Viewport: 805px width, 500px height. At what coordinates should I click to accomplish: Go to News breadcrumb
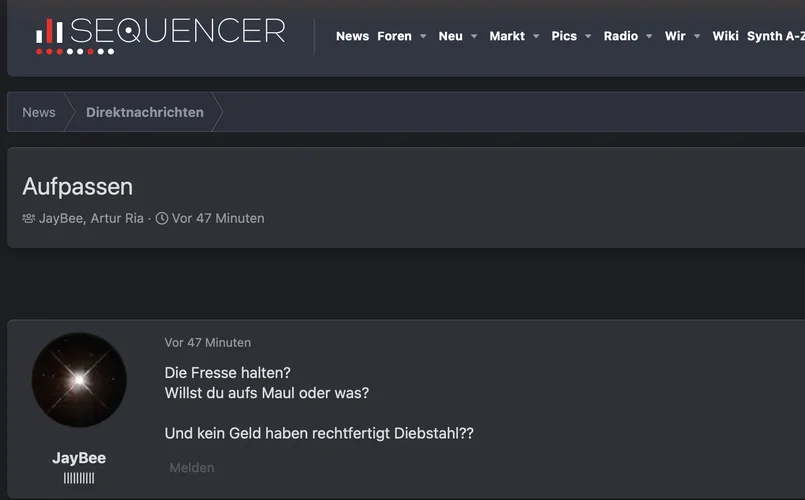click(x=39, y=112)
